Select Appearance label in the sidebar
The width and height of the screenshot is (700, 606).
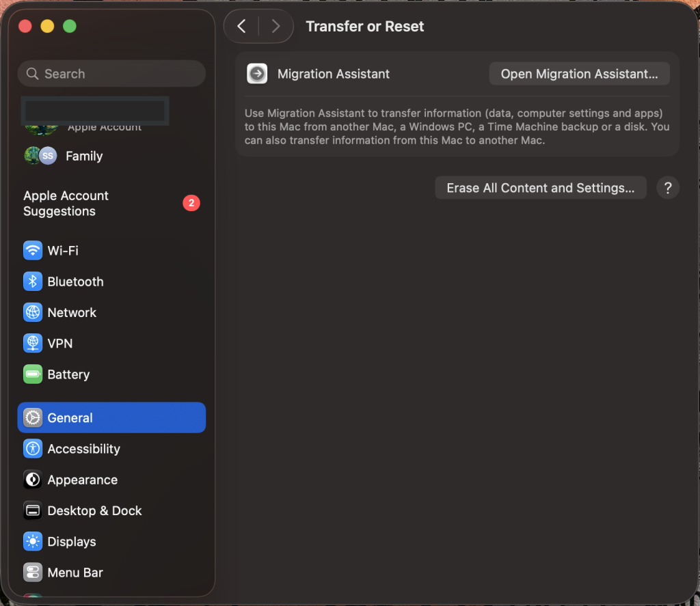tap(83, 480)
